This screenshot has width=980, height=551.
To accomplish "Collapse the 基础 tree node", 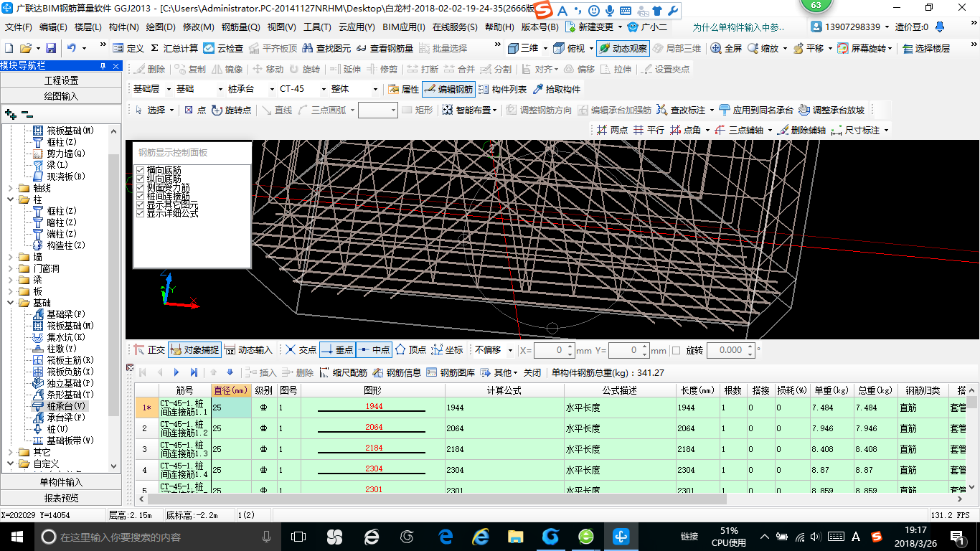I will point(11,303).
